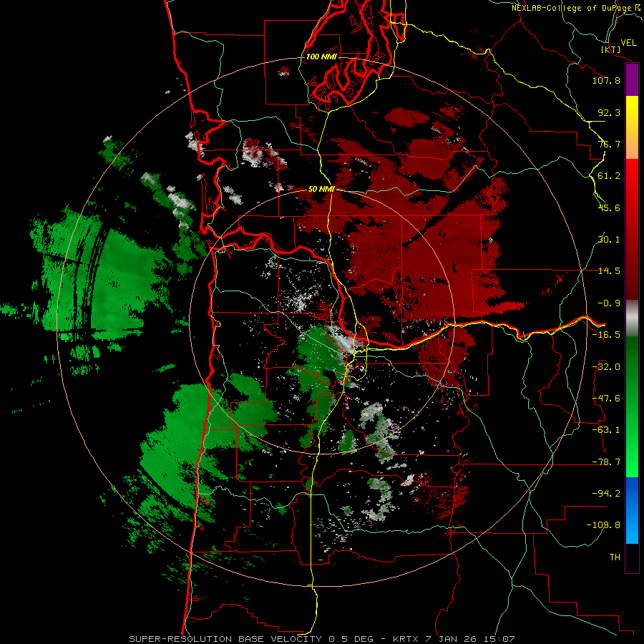Click the -16.5 velocity scale value
This screenshot has height=644, width=644.
click(x=606, y=335)
